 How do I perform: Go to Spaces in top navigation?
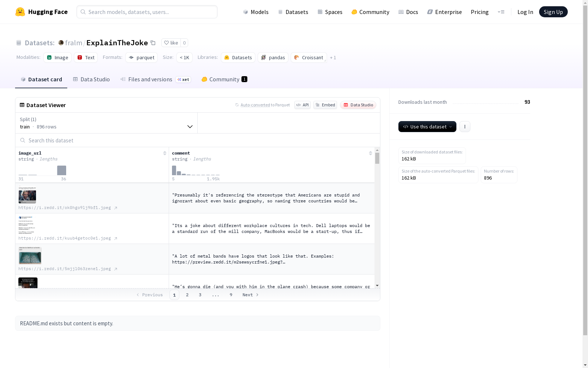(330, 12)
